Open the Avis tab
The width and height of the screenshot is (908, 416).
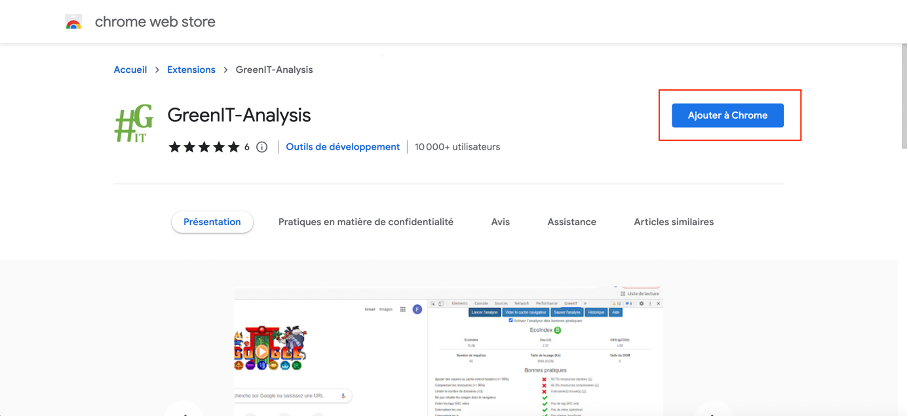click(x=500, y=222)
